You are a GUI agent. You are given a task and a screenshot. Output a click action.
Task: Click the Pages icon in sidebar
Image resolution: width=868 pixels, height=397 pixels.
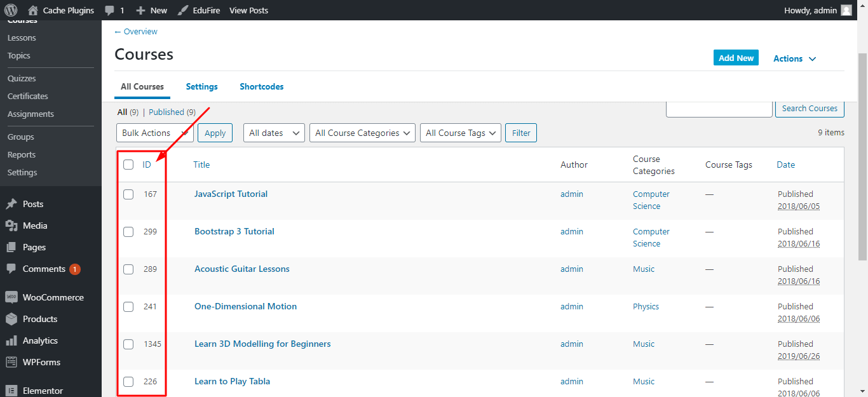[11, 248]
